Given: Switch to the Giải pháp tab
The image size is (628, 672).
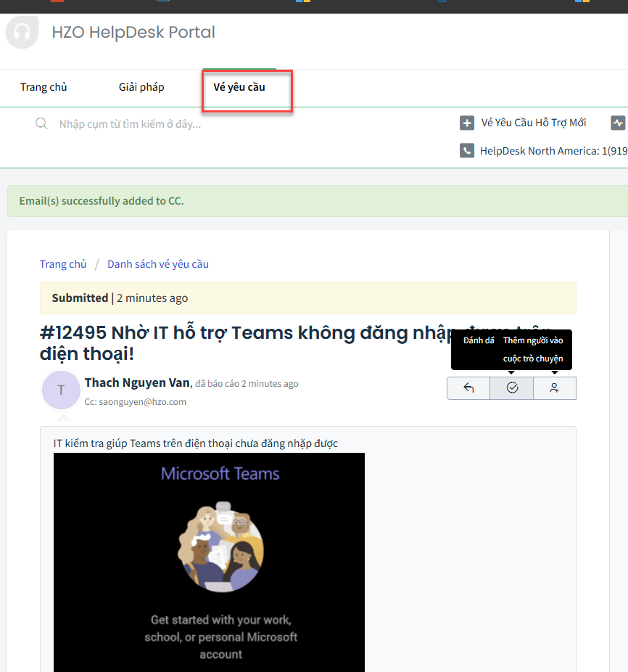Looking at the screenshot, I should tap(141, 87).
